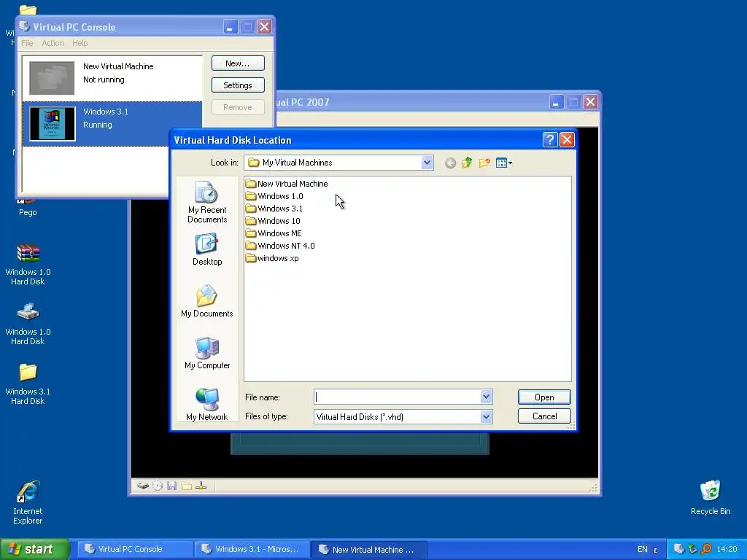
Task: Select Windows 1.0 Hard Disk drive desktop icon
Action: 28,324
